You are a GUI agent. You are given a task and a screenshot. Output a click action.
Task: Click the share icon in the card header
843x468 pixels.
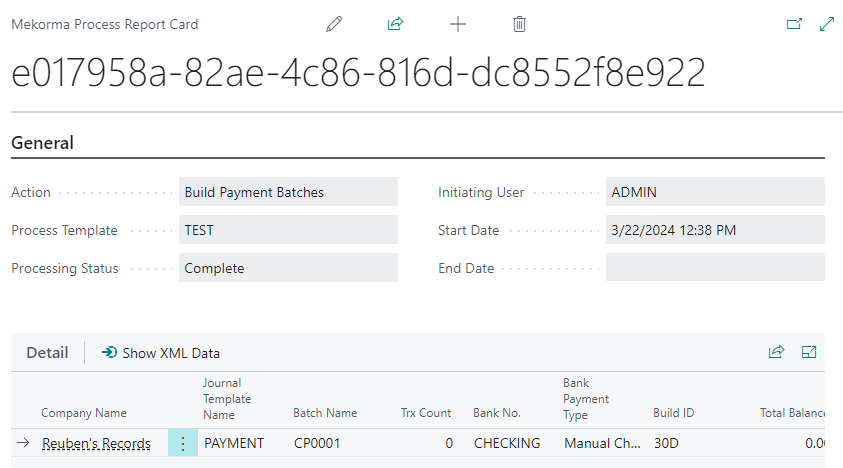(x=395, y=24)
